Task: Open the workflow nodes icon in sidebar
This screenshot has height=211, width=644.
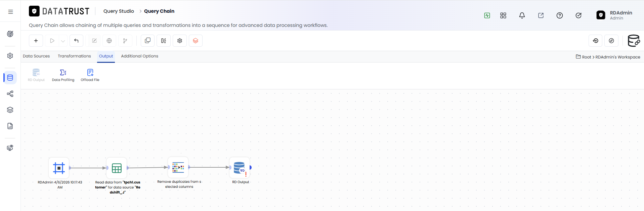Action: click(x=10, y=94)
